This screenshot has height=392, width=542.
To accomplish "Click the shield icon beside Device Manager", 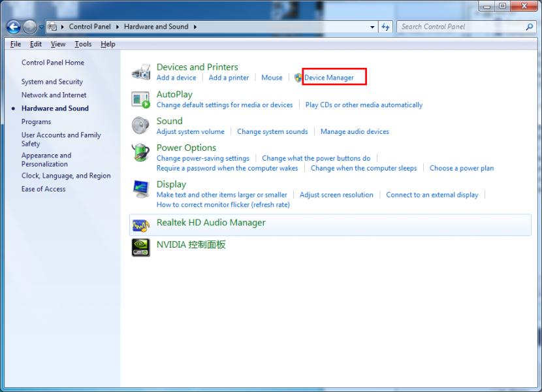I will (x=298, y=78).
